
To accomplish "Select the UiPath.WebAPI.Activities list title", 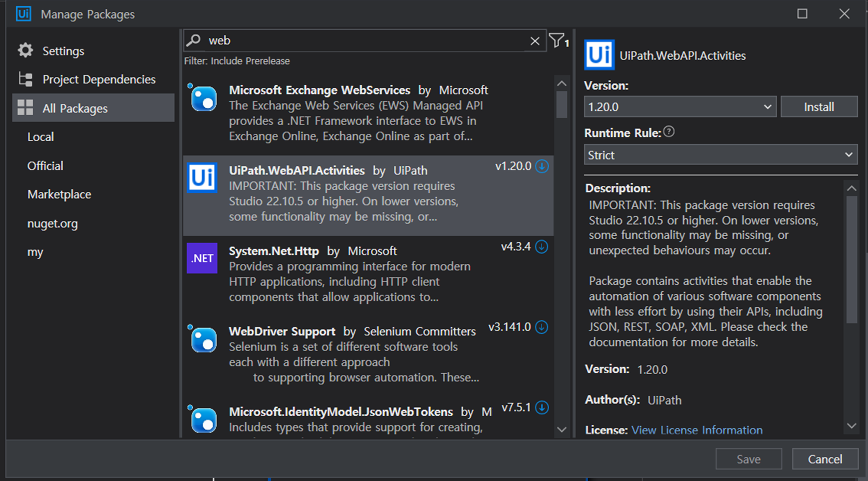I will point(297,171).
